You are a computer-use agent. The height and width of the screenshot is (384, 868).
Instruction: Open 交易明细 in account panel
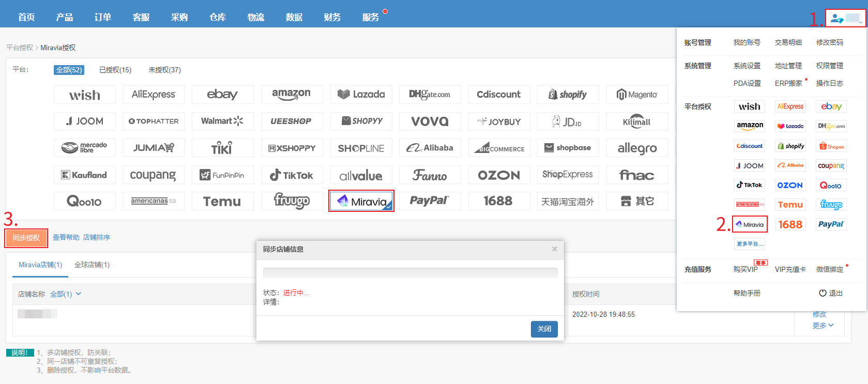point(788,42)
